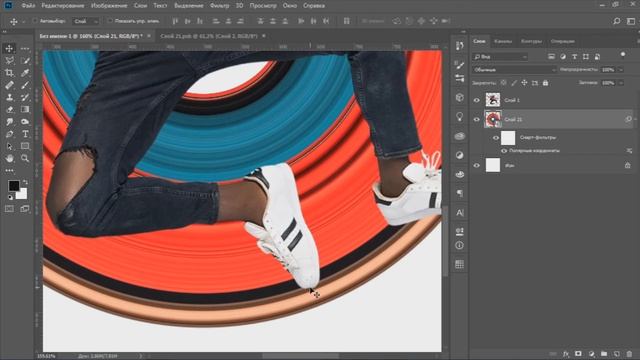This screenshot has width=640, height=360.
Task: Create a new group folder
Action: pos(604,354)
